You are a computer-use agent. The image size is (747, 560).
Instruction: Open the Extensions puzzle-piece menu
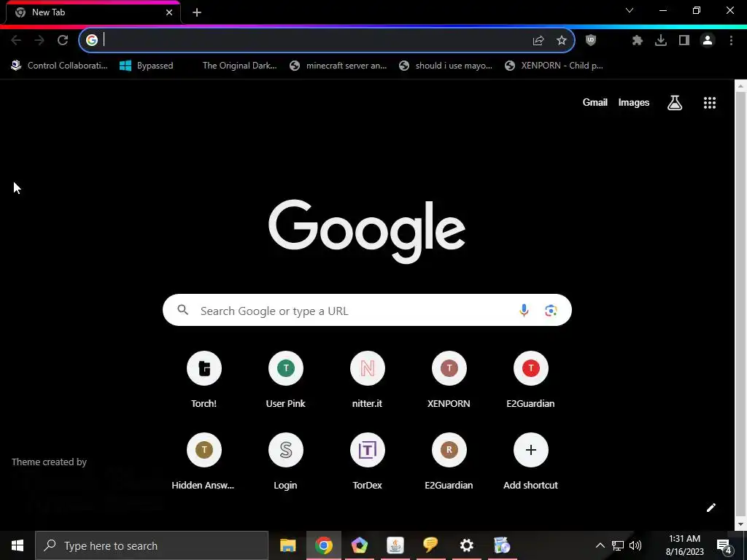[x=638, y=41]
